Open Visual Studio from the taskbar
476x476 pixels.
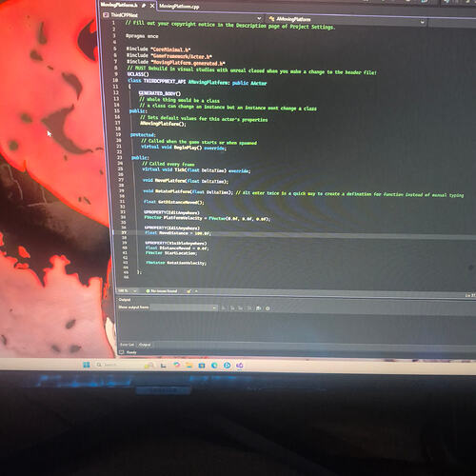(240, 366)
